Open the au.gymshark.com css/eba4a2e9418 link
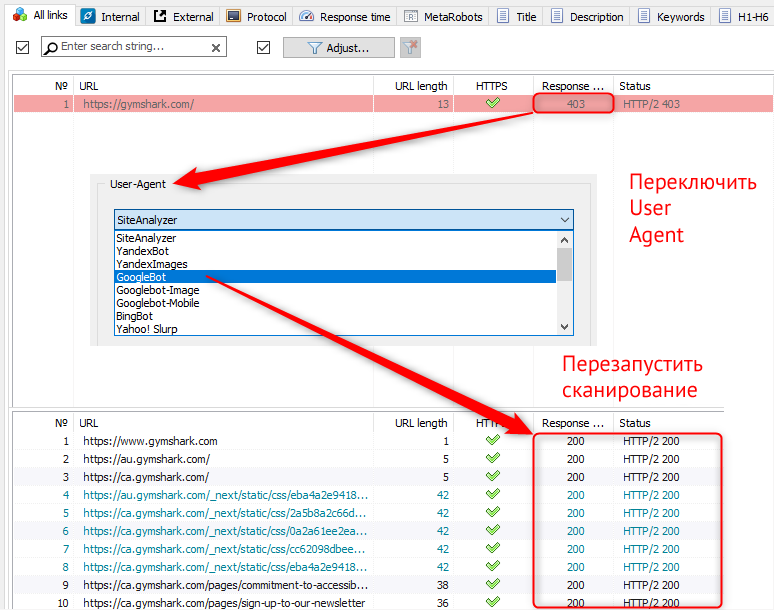This screenshot has height=610, width=774. (225, 495)
